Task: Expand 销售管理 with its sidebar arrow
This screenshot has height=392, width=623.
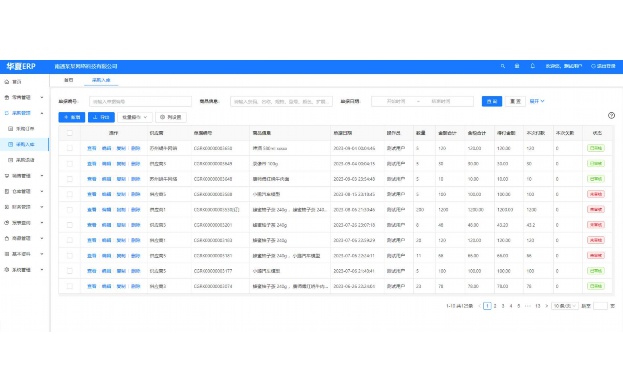Action: pos(42,176)
